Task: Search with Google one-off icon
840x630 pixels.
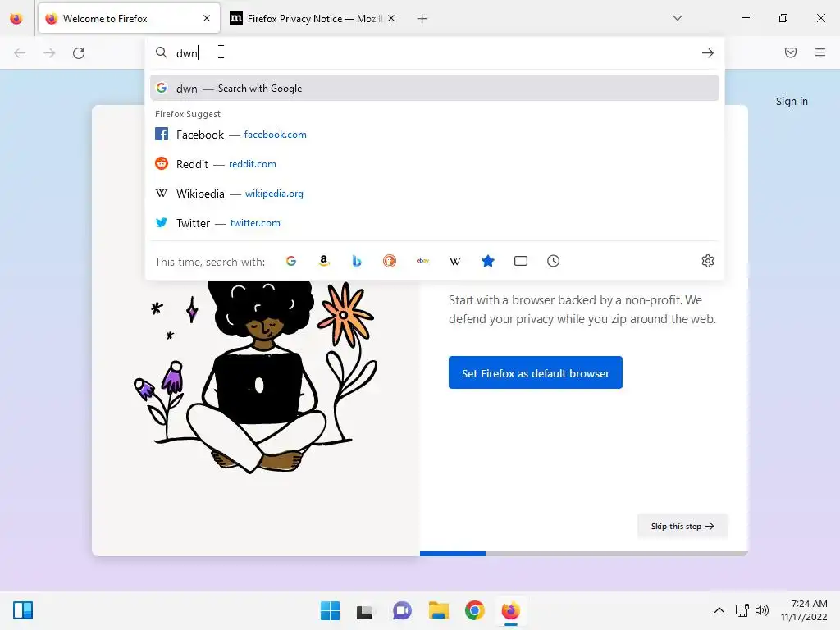Action: coord(291,261)
